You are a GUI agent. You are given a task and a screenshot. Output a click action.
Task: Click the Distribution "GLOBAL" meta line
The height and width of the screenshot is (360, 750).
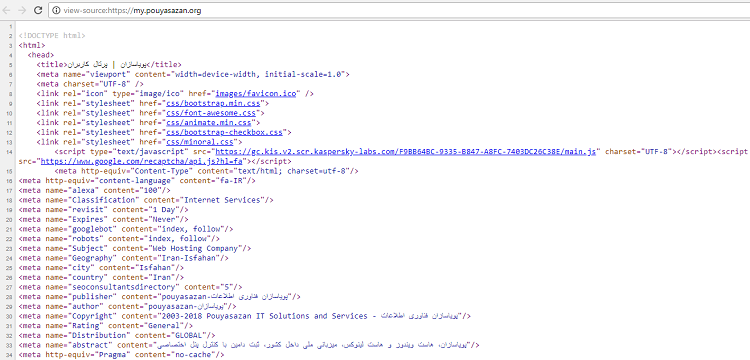click(117, 335)
